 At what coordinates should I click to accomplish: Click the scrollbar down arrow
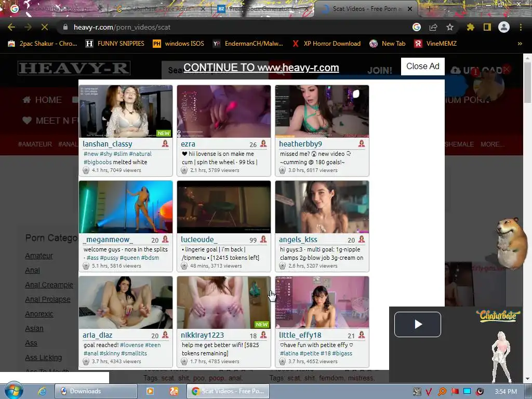point(527,379)
